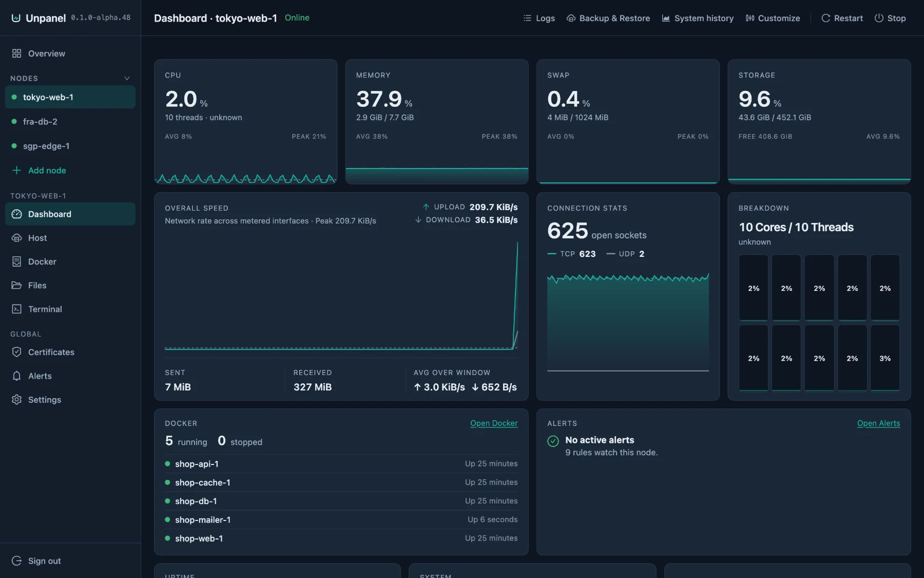
Task: Click the CPU sparkline chart
Action: (x=245, y=178)
